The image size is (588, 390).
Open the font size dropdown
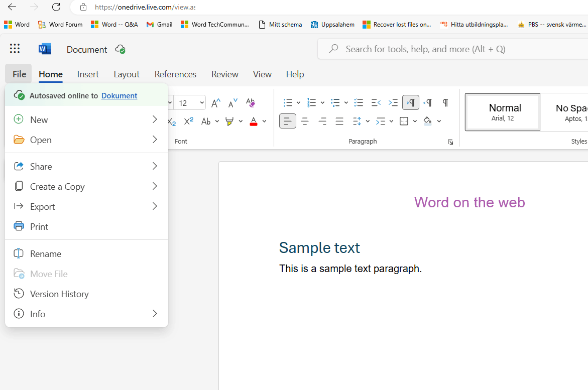point(202,103)
